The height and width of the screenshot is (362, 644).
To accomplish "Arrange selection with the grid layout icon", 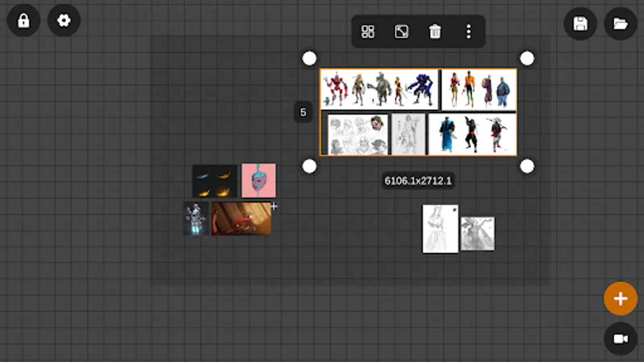I will click(367, 31).
